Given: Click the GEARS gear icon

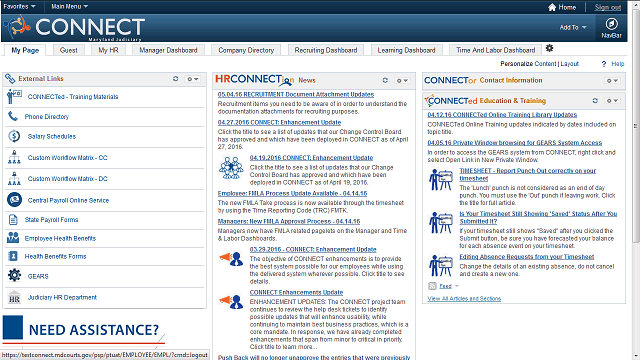Looking at the screenshot, I should pos(14,276).
